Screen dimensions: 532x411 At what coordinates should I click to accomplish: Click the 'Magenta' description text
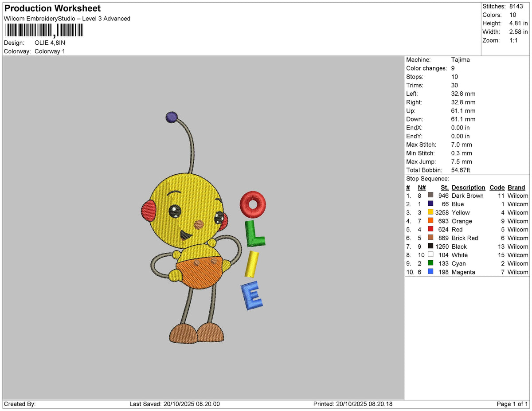pyautogui.click(x=463, y=272)
